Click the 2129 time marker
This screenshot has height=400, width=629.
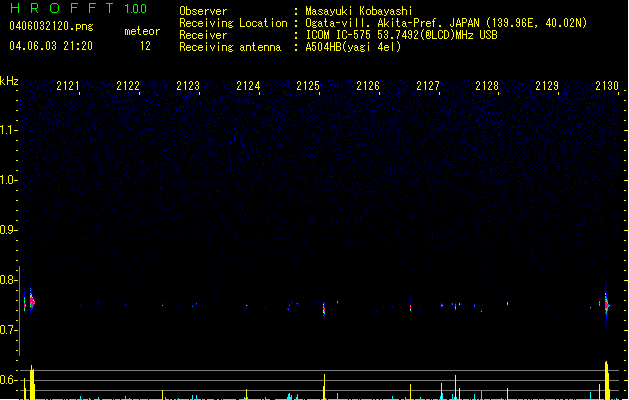pos(547,86)
